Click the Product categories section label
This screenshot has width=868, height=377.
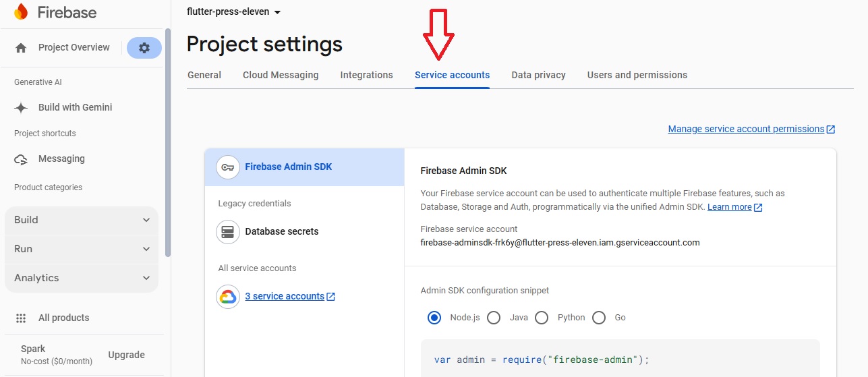pos(49,187)
